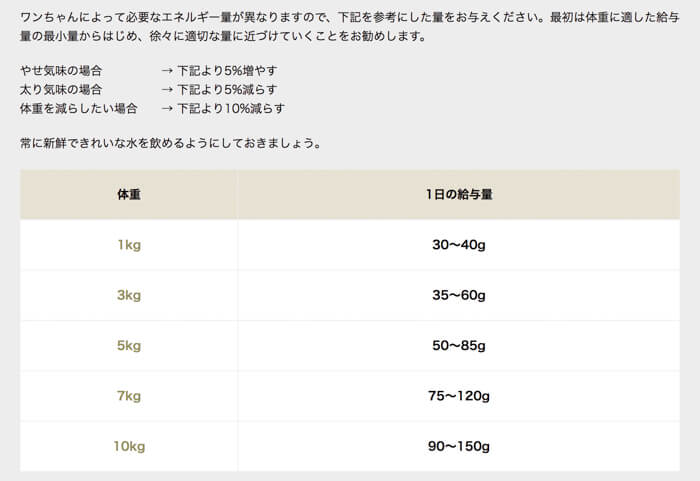Click the やせ気味の場合 label
Image resolution: width=700 pixels, height=481 pixels.
tap(61, 71)
